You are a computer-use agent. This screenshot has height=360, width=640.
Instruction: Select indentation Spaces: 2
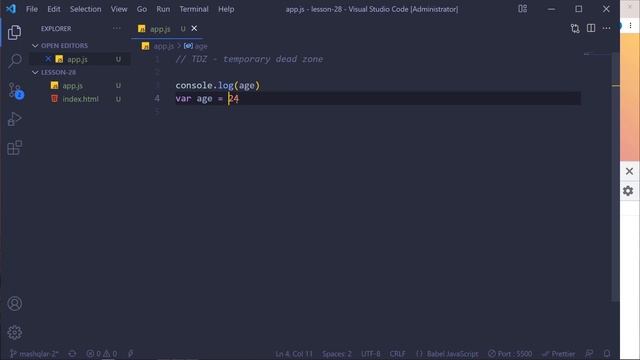(337, 353)
